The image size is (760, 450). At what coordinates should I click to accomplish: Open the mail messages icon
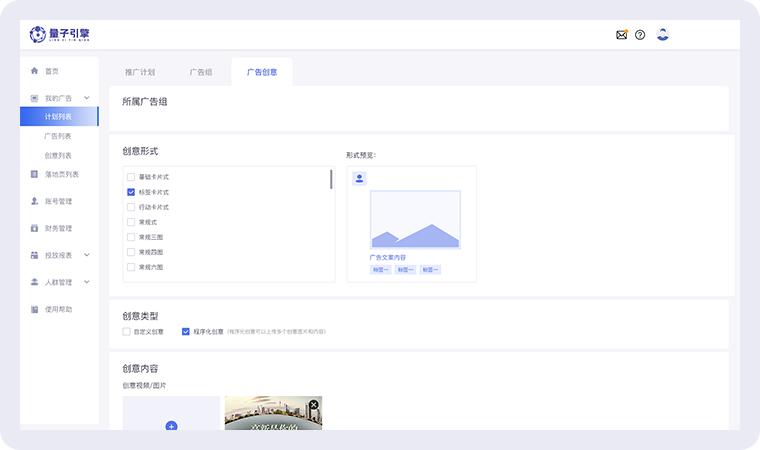click(x=621, y=35)
